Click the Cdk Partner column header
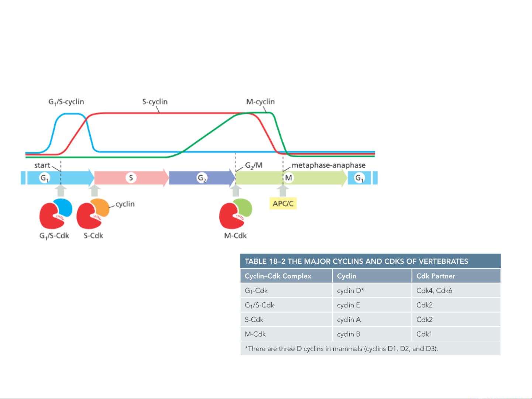Screen dimensions: 532x399 (436, 276)
